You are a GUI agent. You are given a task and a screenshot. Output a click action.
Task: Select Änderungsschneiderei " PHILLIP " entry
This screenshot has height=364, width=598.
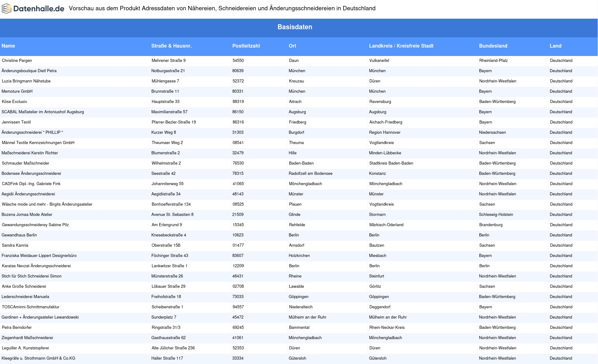32,133
